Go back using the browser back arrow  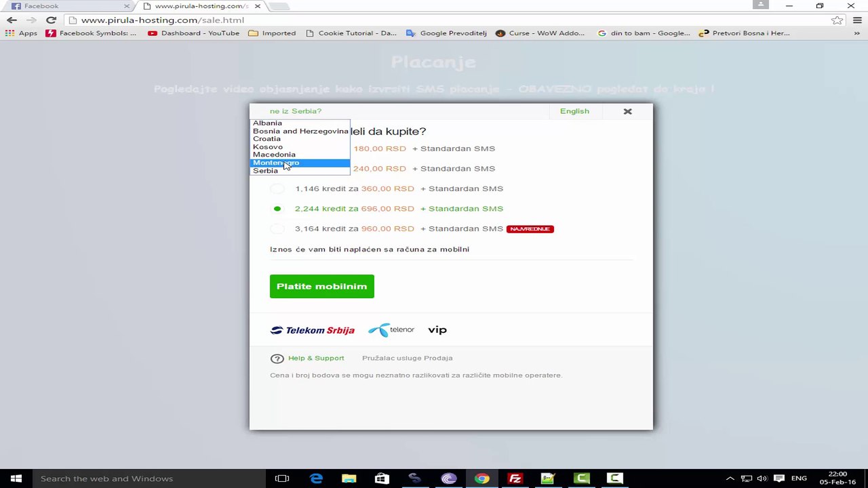[12, 20]
